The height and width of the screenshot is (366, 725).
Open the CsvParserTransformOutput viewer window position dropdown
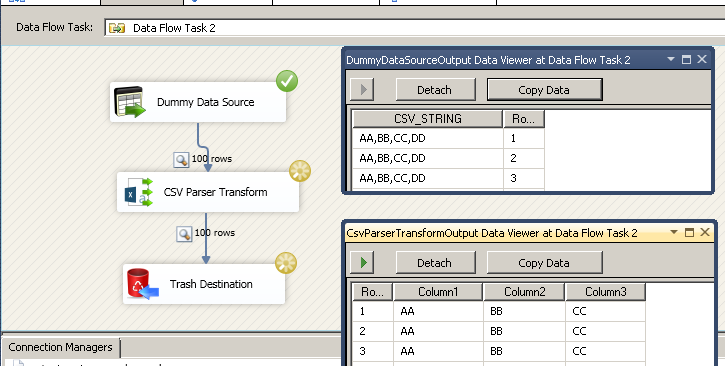pyautogui.click(x=674, y=232)
